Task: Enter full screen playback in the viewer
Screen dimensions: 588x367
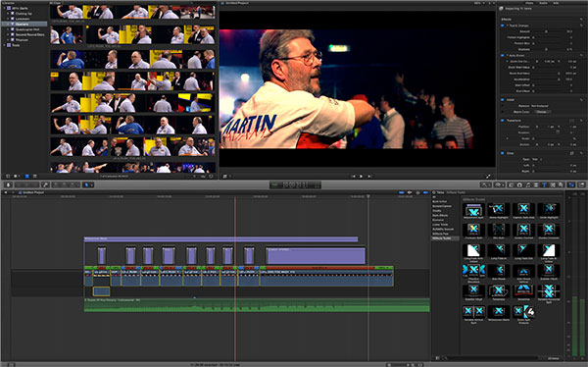Action: tap(488, 176)
